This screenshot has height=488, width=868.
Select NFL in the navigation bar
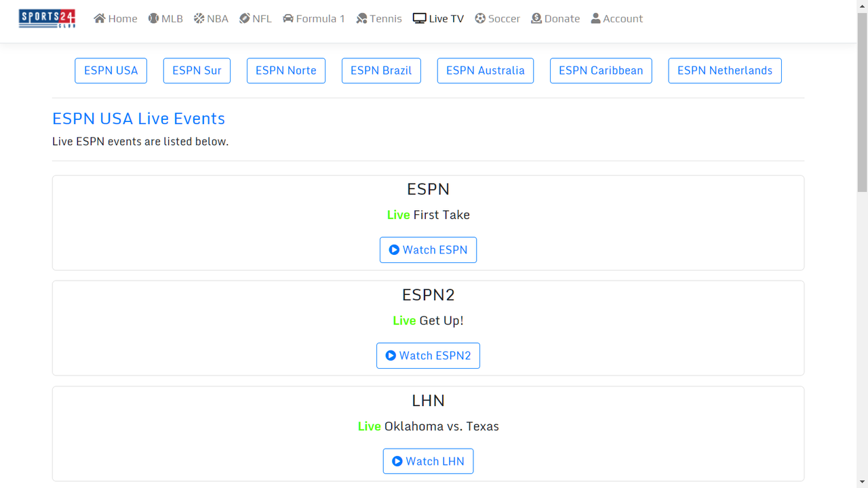255,18
